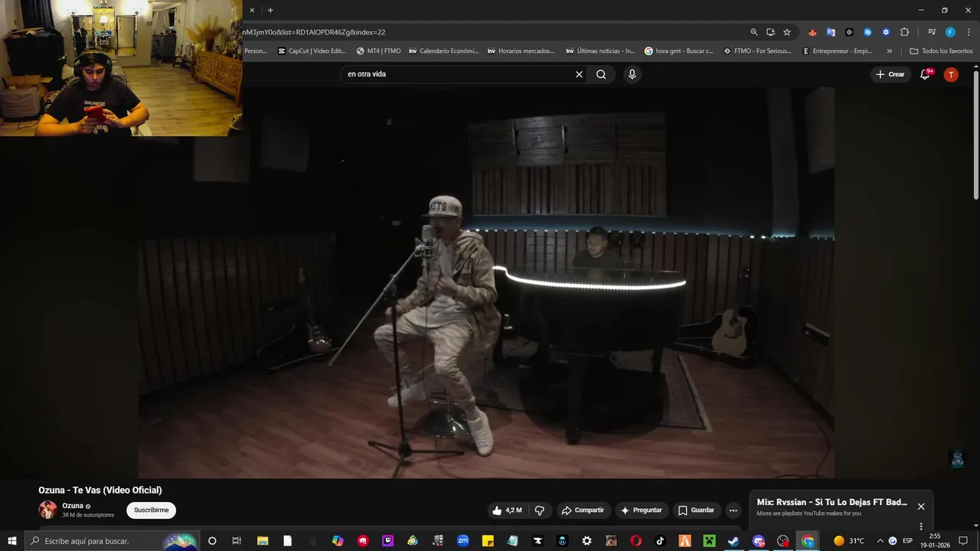Click the YouTube search magnifier button

coord(601,74)
